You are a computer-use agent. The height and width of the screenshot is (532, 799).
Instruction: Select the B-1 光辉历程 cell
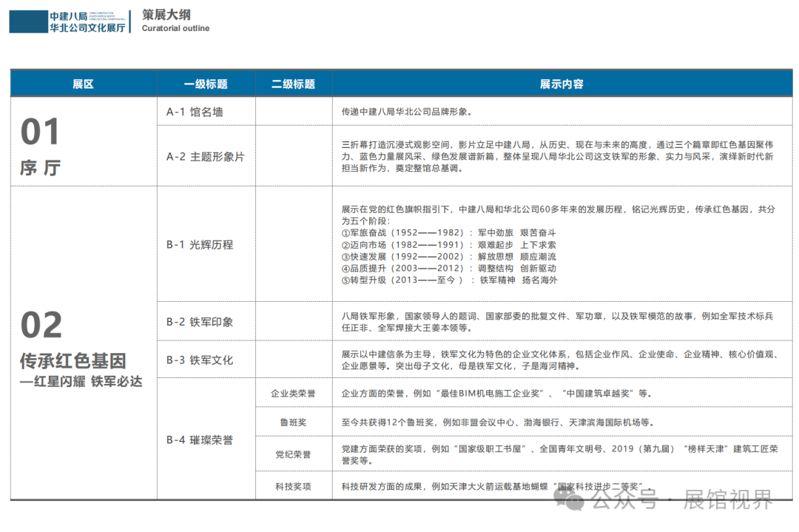[x=200, y=245]
